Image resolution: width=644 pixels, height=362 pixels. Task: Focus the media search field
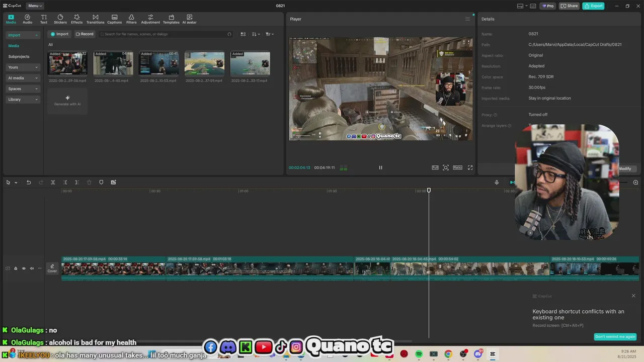[x=166, y=34]
